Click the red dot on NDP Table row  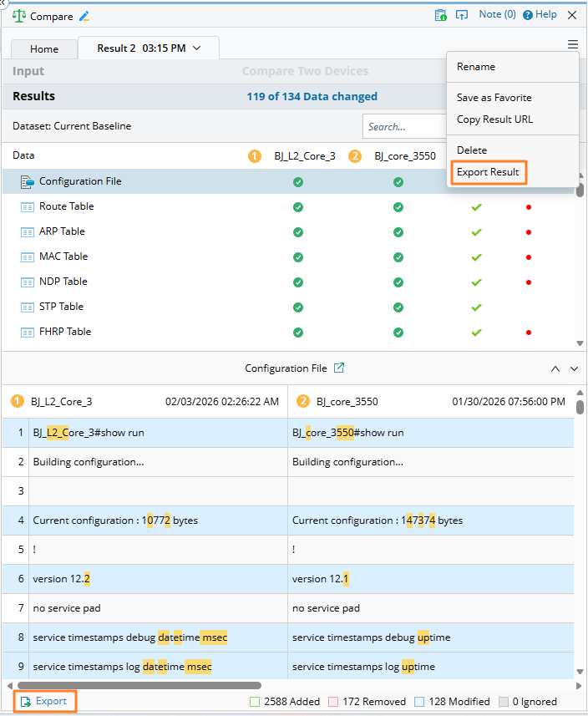529,282
